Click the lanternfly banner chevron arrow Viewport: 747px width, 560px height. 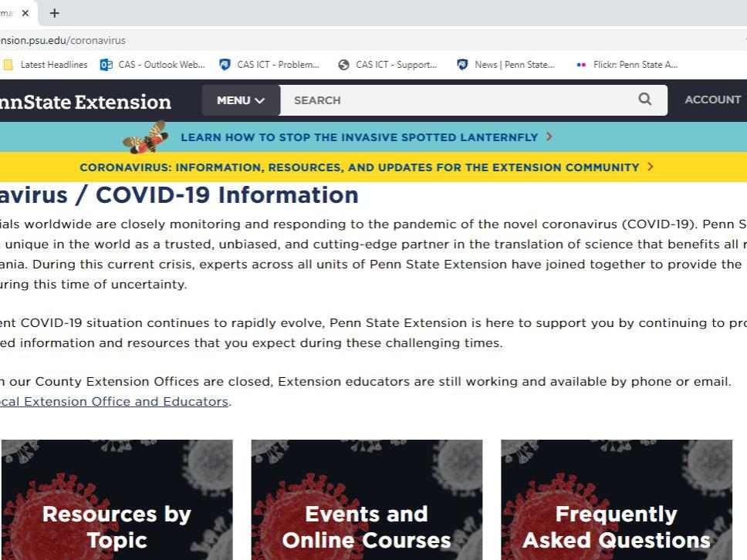549,137
